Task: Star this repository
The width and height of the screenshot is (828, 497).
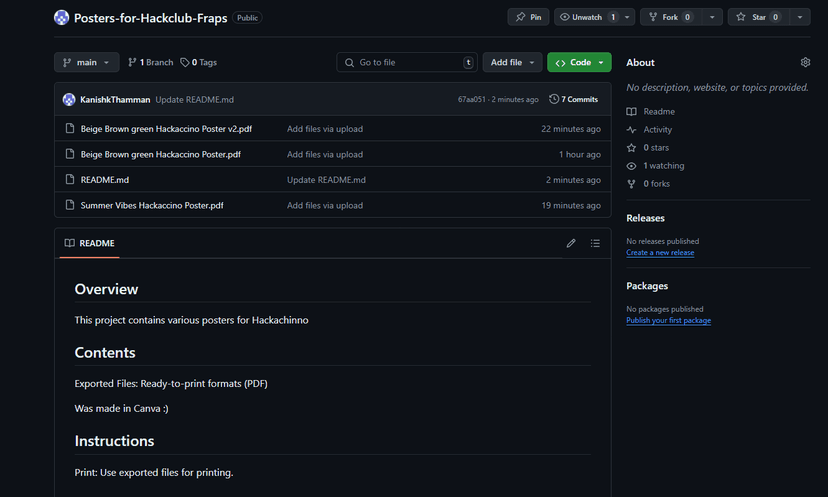Action: pos(758,17)
